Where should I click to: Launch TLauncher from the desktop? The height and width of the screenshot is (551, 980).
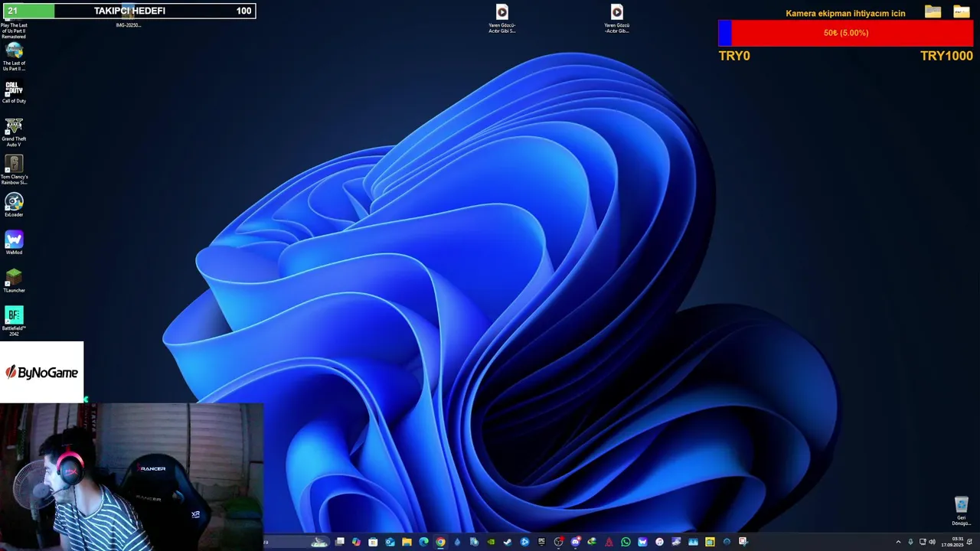point(14,281)
